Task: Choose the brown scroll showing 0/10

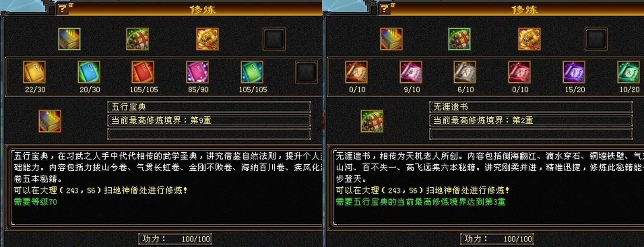Action: 356,72
